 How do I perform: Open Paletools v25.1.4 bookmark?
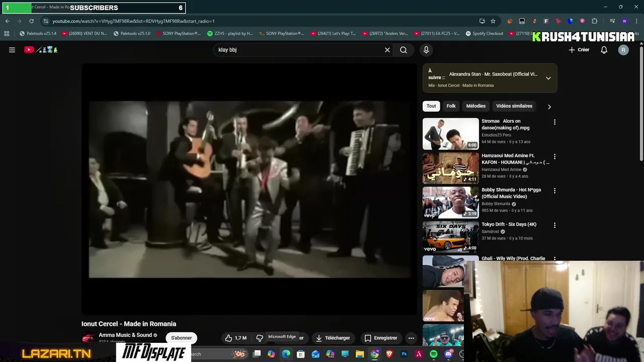tap(38, 34)
